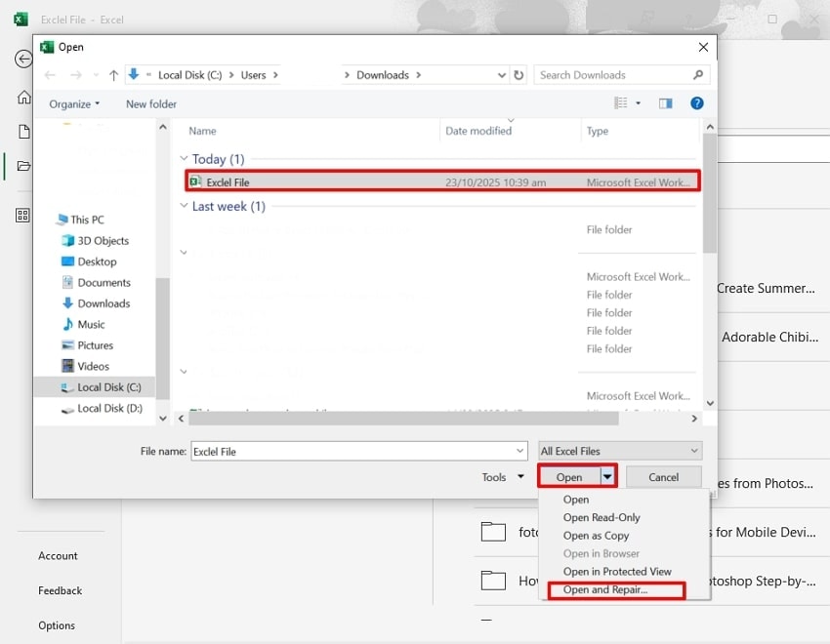Select Open Read-Only from the Open menu
The image size is (830, 644).
(602, 517)
